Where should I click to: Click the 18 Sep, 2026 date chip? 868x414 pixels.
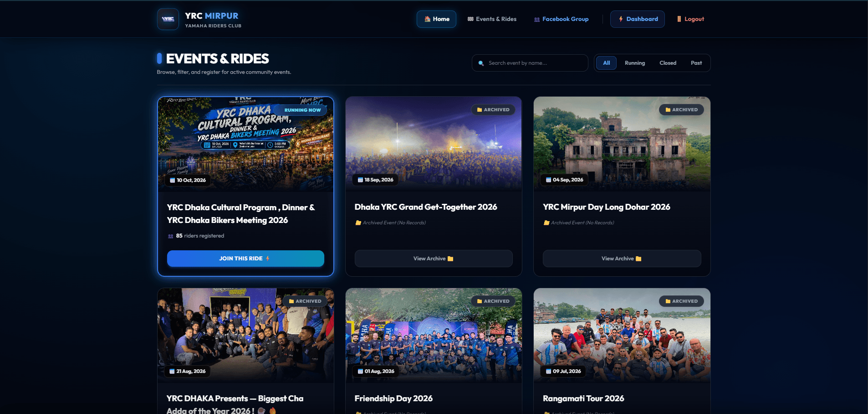[375, 180]
